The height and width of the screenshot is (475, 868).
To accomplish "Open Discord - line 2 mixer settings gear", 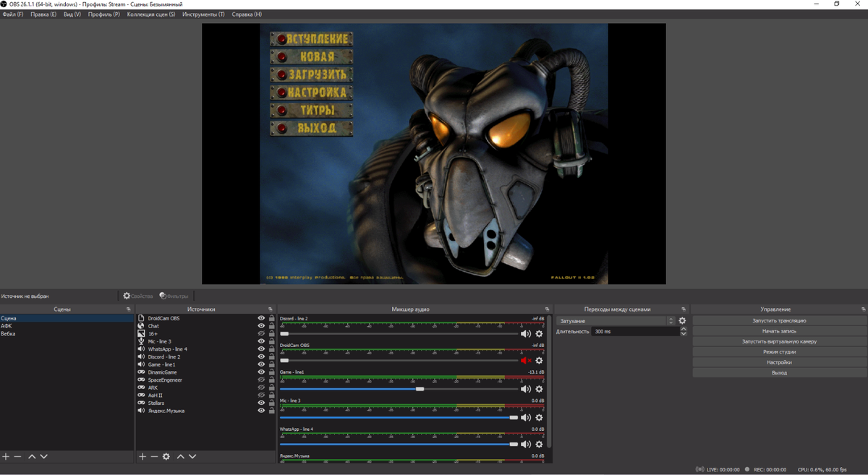I will point(539,334).
